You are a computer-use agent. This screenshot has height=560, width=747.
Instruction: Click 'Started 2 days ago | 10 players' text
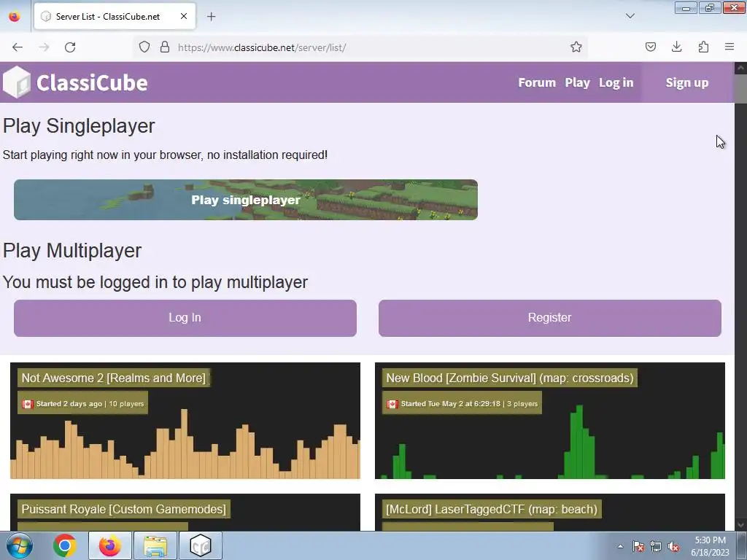(90, 404)
